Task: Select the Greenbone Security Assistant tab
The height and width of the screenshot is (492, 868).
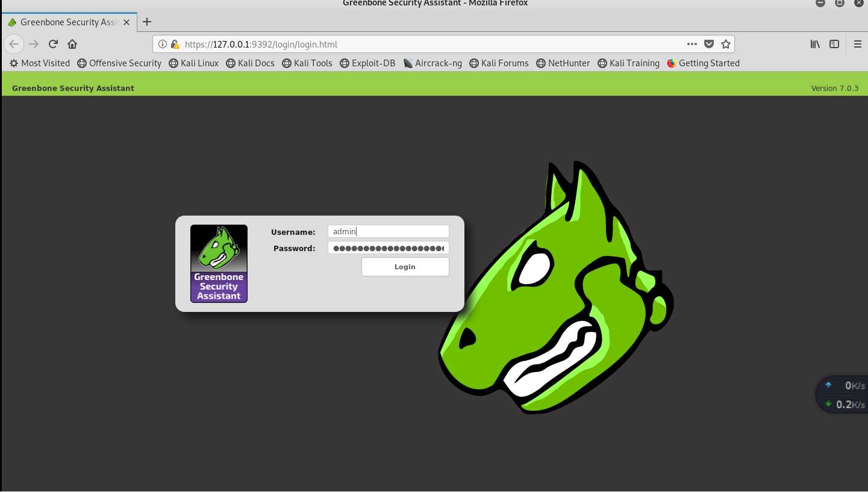Action: click(x=68, y=22)
